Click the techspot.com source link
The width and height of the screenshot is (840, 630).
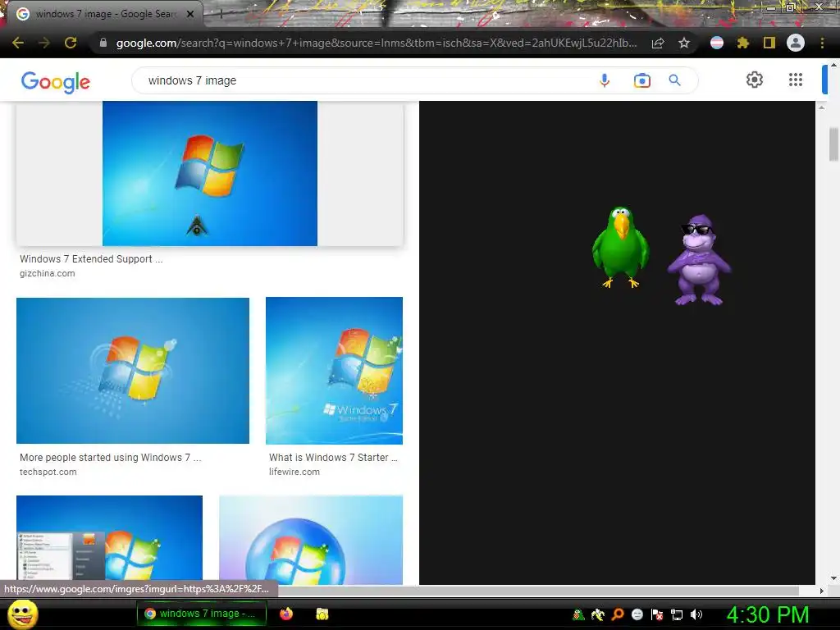48,472
